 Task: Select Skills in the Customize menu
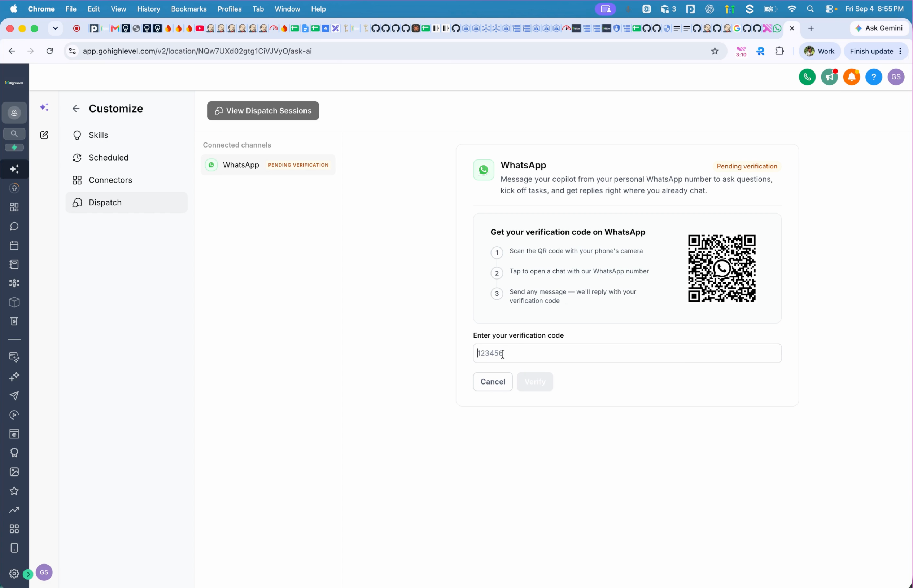[x=126, y=135]
